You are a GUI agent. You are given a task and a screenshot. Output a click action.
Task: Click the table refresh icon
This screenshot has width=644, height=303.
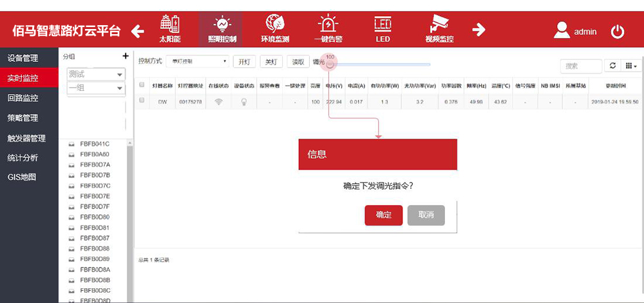612,66
